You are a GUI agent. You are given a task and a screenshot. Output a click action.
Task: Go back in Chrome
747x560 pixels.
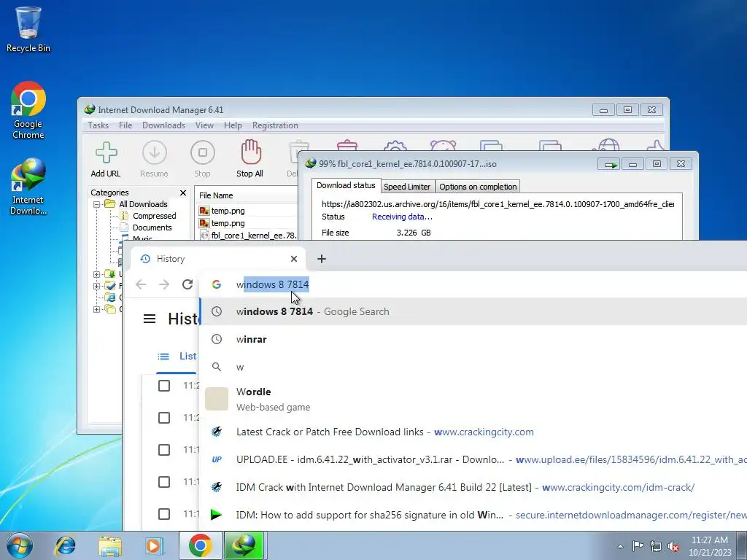(x=141, y=284)
